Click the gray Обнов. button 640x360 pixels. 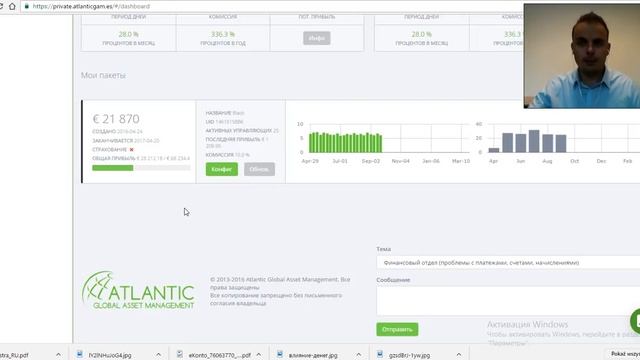pyautogui.click(x=259, y=169)
